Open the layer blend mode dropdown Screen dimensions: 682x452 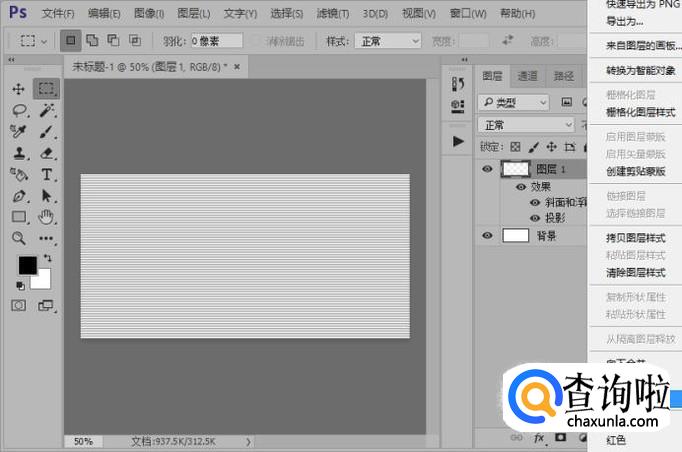[x=525, y=125]
